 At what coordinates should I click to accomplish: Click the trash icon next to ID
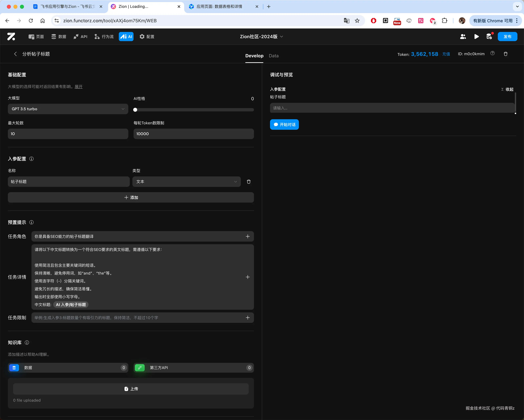click(x=505, y=54)
